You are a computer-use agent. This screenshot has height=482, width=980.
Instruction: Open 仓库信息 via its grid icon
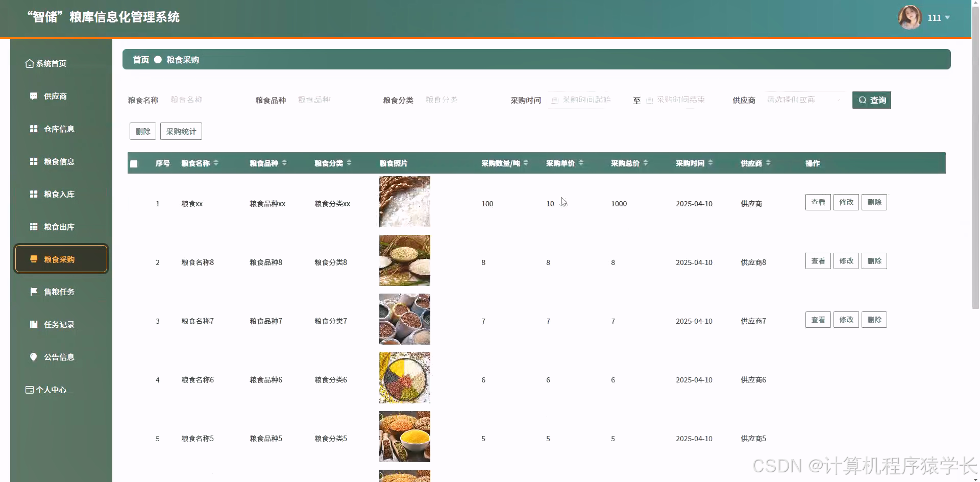[x=33, y=129]
